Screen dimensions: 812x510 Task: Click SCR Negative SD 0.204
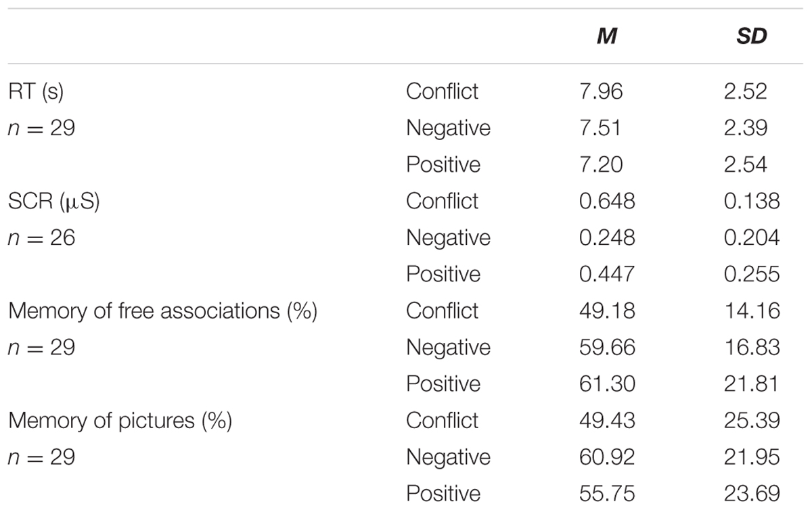[751, 237]
